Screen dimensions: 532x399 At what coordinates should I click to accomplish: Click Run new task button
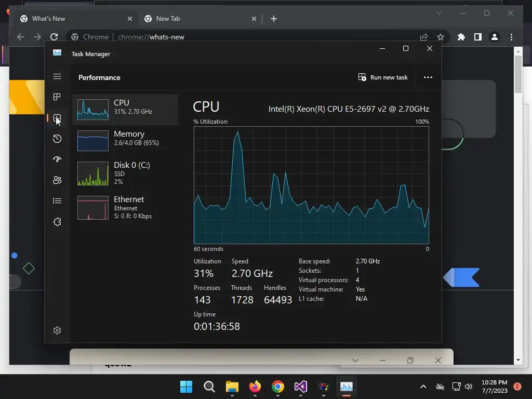click(x=383, y=77)
